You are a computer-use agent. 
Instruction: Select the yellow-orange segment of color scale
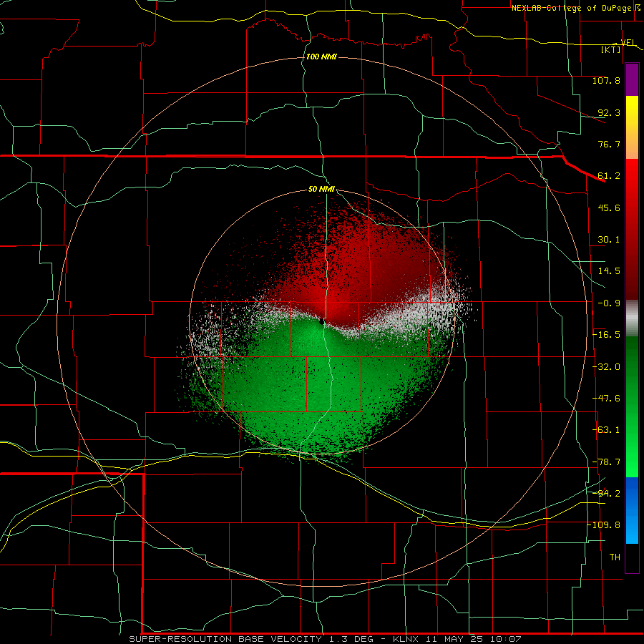(x=632, y=127)
